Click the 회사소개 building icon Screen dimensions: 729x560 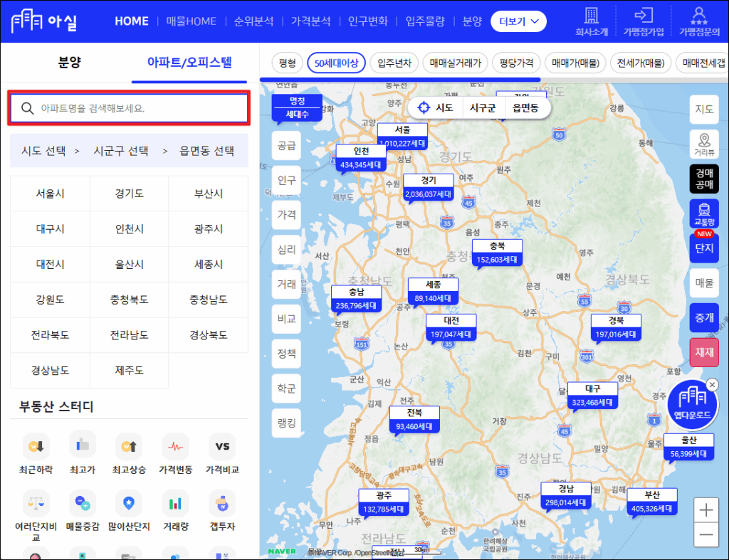click(x=590, y=20)
